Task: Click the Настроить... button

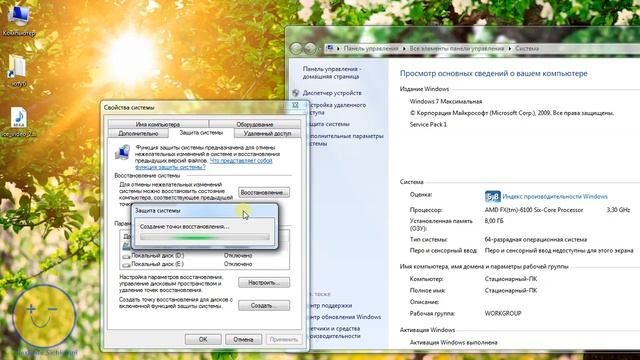Action: pos(264,282)
